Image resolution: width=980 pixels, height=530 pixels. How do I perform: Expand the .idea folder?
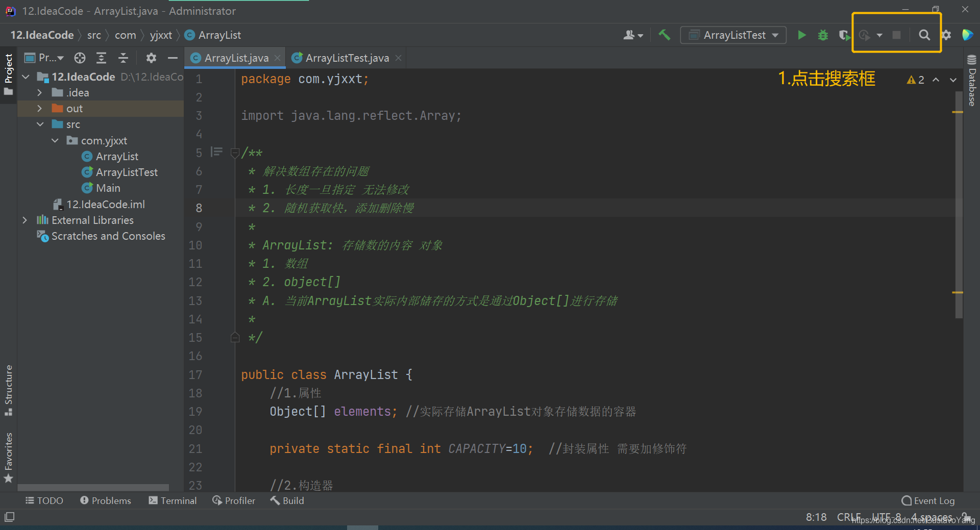(x=40, y=93)
